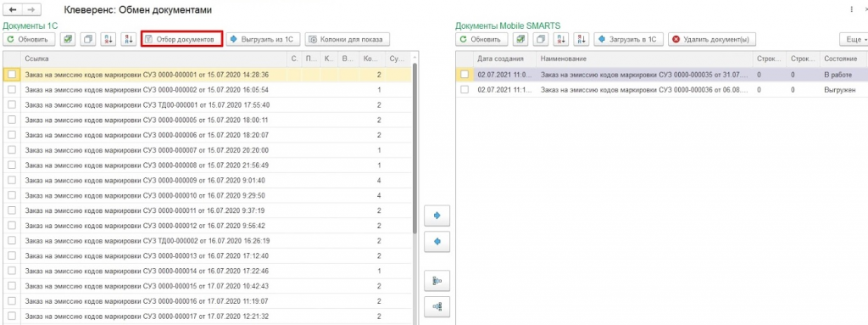This screenshot has width=868, height=325.
Task: Uncheck all documents in Документы 1С toolbar
Action: click(87, 39)
